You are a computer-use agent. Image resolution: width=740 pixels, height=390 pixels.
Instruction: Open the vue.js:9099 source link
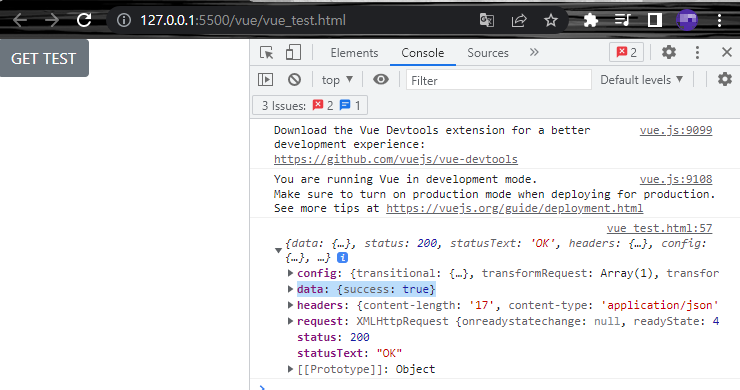coord(675,130)
